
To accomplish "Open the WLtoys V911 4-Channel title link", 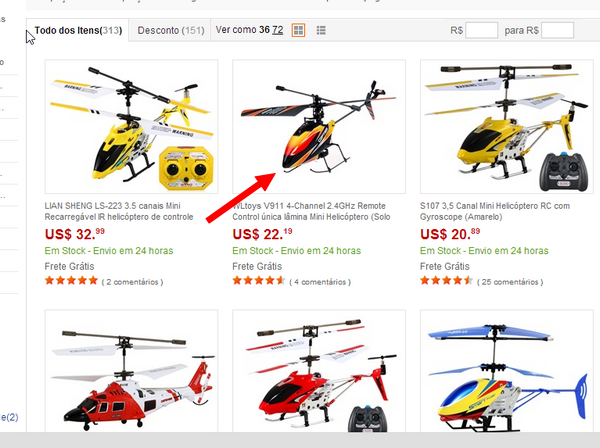I will click(311, 211).
